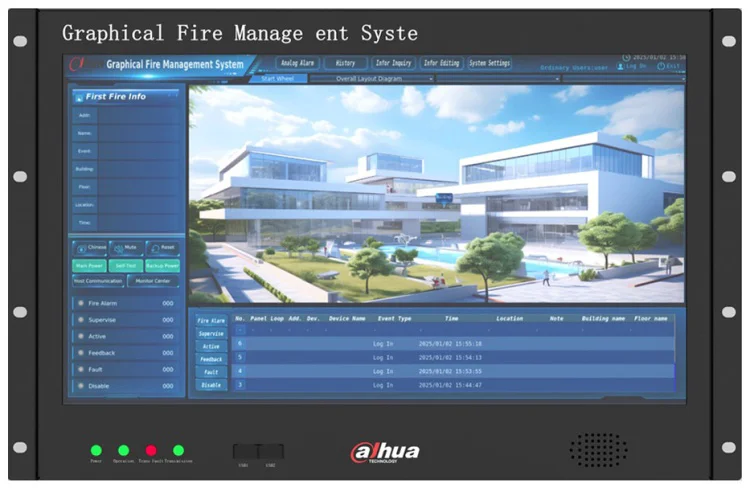Click the Location field in First Fire Info

tap(139, 205)
